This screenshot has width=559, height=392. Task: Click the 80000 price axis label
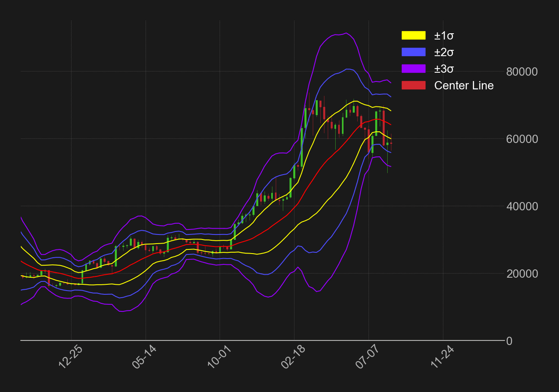tap(522, 72)
